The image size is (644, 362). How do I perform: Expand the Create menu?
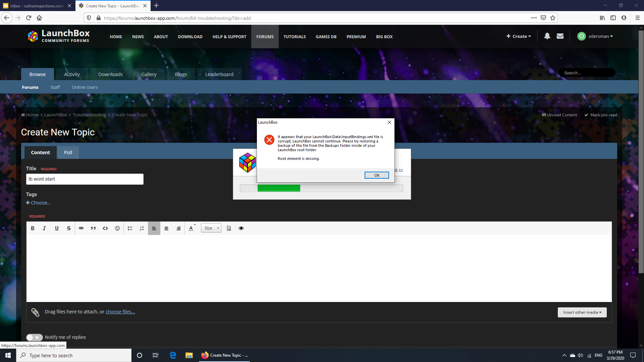coord(519,36)
